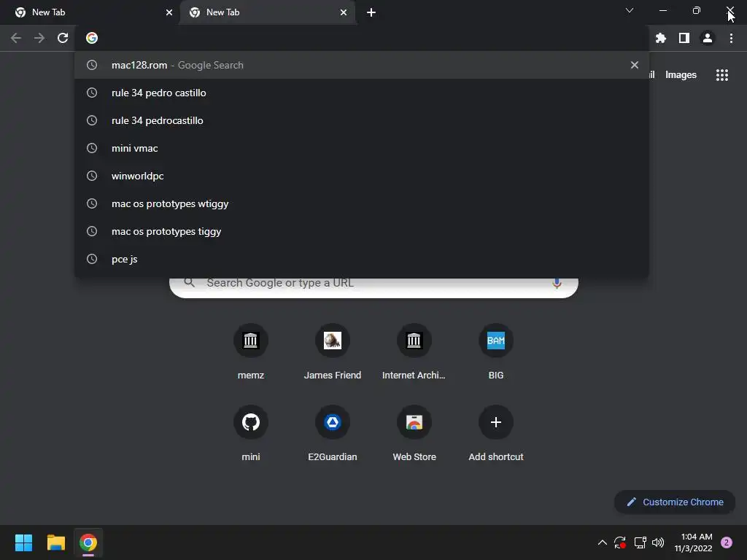Open the BIG shortcut icon
The image size is (747, 560).
(496, 341)
